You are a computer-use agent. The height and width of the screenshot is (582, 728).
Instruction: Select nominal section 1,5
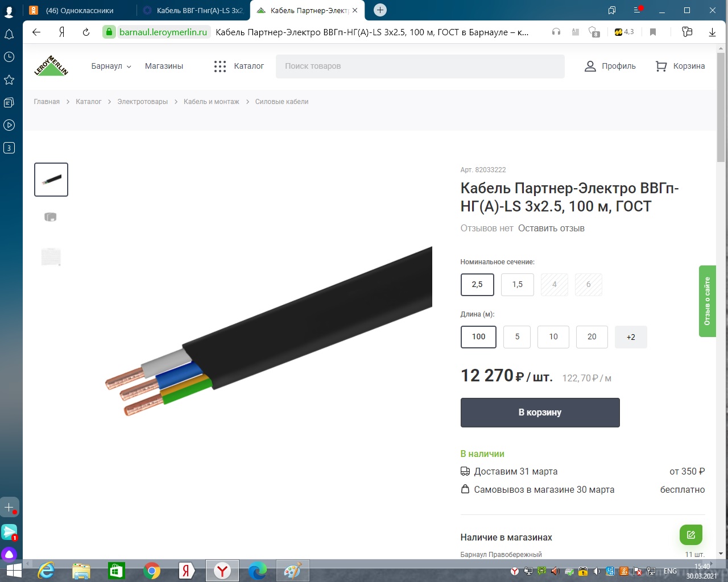pyautogui.click(x=518, y=284)
